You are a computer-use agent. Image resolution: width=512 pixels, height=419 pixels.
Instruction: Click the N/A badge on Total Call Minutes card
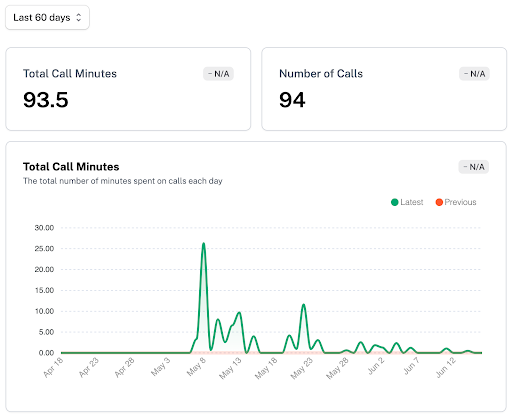[218, 74]
